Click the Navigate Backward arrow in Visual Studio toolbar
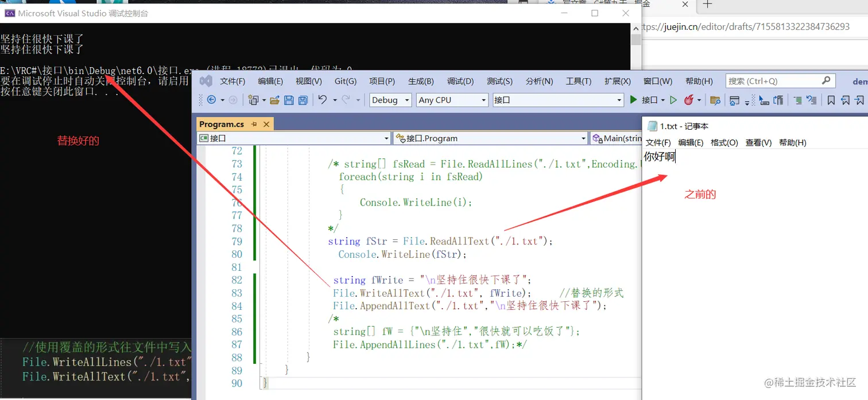The height and width of the screenshot is (400, 868). pyautogui.click(x=211, y=100)
